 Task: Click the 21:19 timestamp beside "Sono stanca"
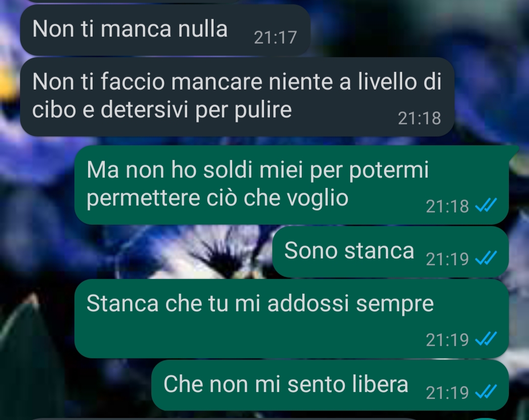447,259
